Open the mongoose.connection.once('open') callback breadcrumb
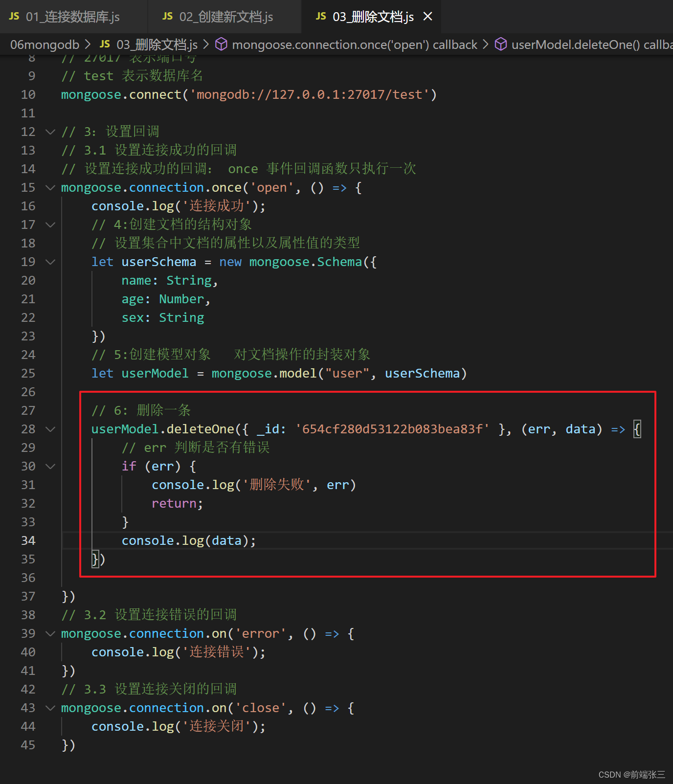The height and width of the screenshot is (784, 673). click(354, 45)
